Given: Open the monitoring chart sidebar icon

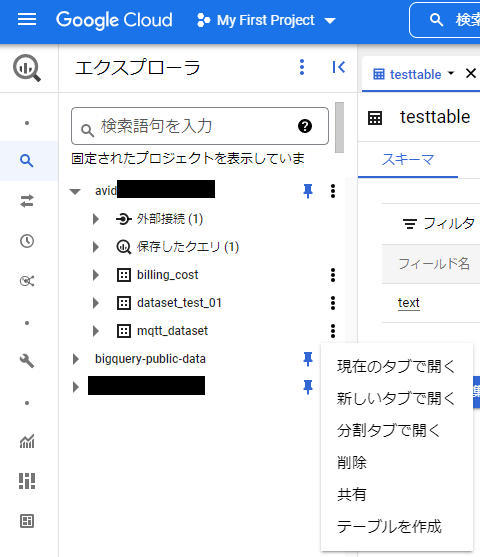Looking at the screenshot, I should click(27, 441).
